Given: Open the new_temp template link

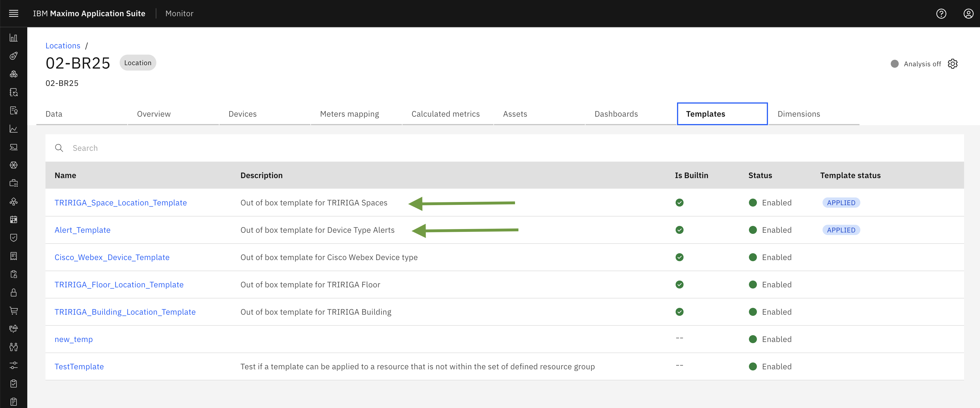Looking at the screenshot, I should (x=73, y=339).
